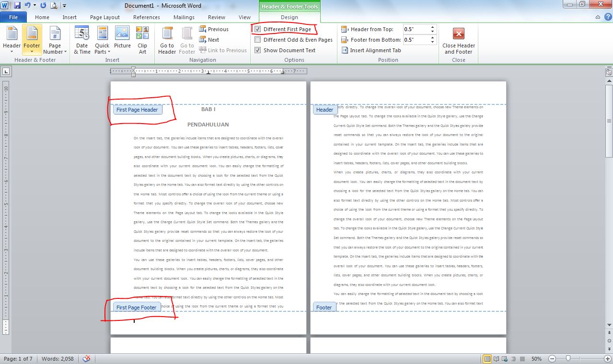Insert a Picture into the header

tap(122, 40)
